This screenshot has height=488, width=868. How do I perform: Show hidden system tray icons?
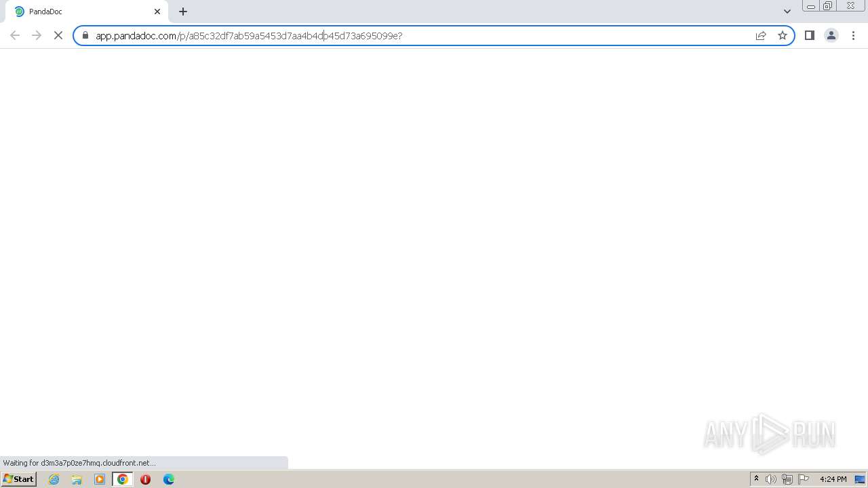coord(756,479)
